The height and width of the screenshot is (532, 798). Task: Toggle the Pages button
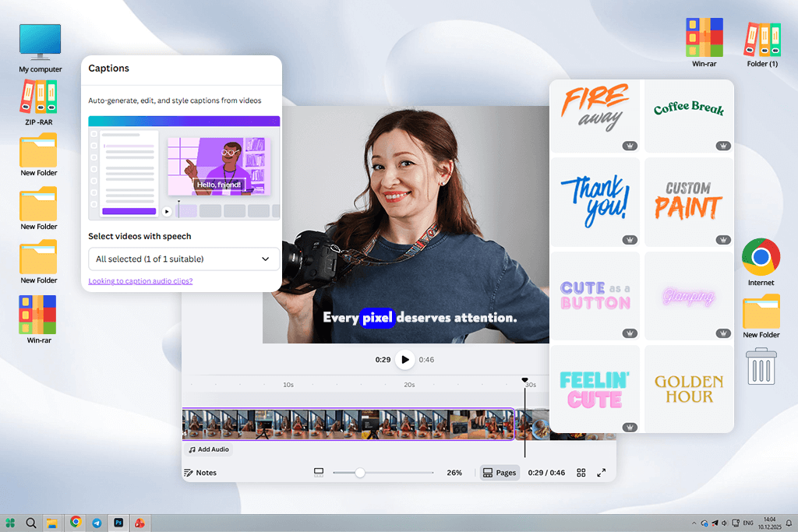500,473
